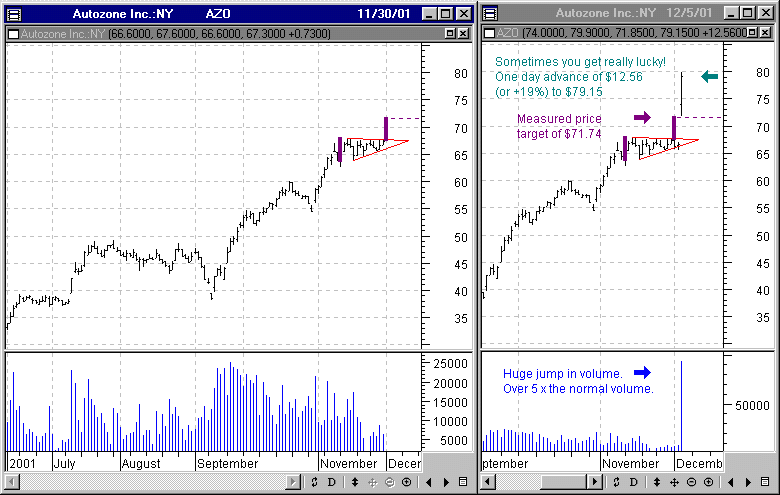The width and height of the screenshot is (780, 495).
Task: Click the '35' price scale value in right window
Action: tap(763, 317)
